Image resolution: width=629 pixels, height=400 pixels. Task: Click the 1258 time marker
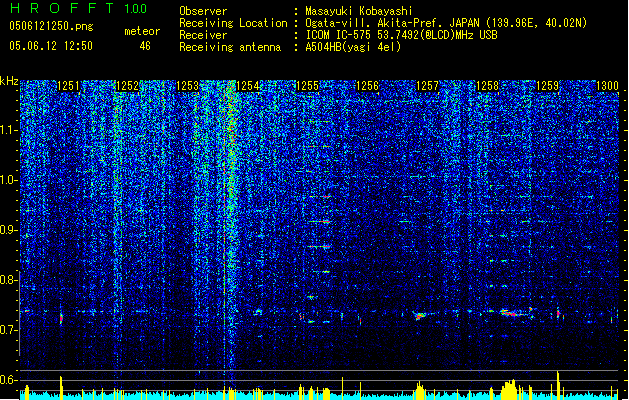[487, 86]
